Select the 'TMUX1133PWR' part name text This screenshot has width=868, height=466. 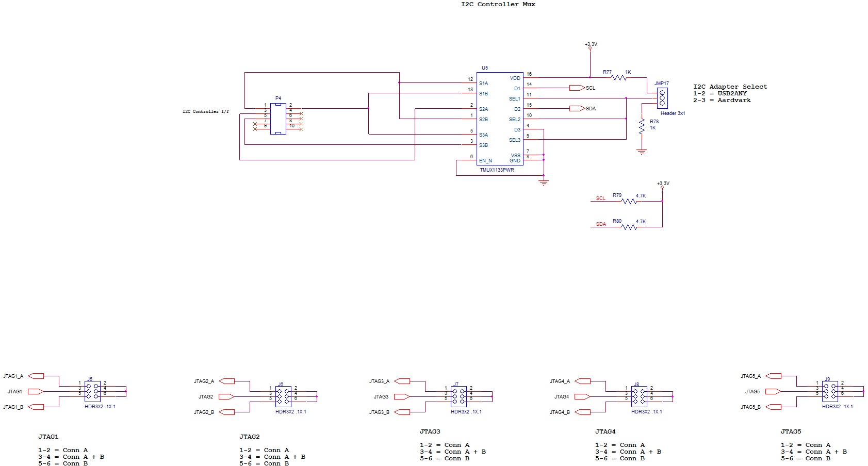point(497,170)
